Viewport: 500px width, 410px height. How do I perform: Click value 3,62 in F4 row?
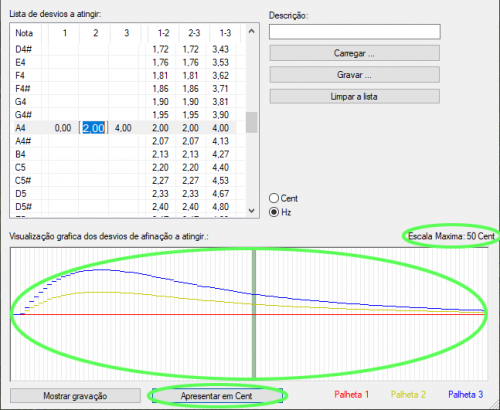click(221, 76)
